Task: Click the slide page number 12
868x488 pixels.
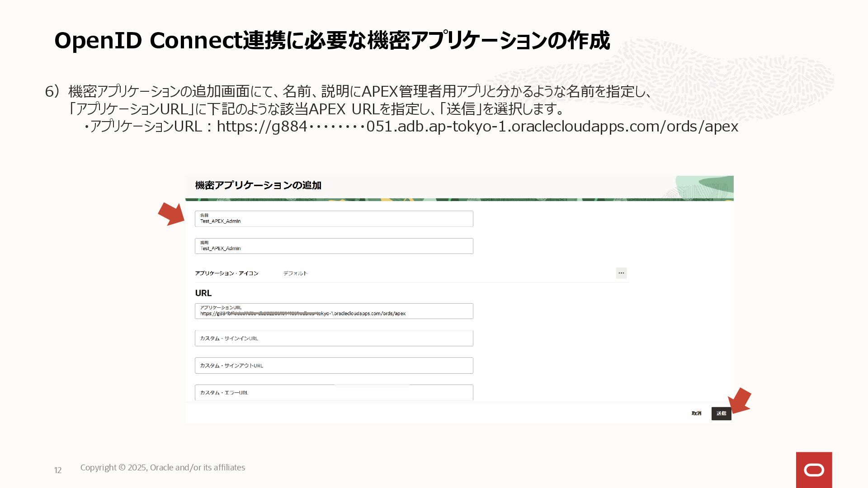Action: click(58, 470)
